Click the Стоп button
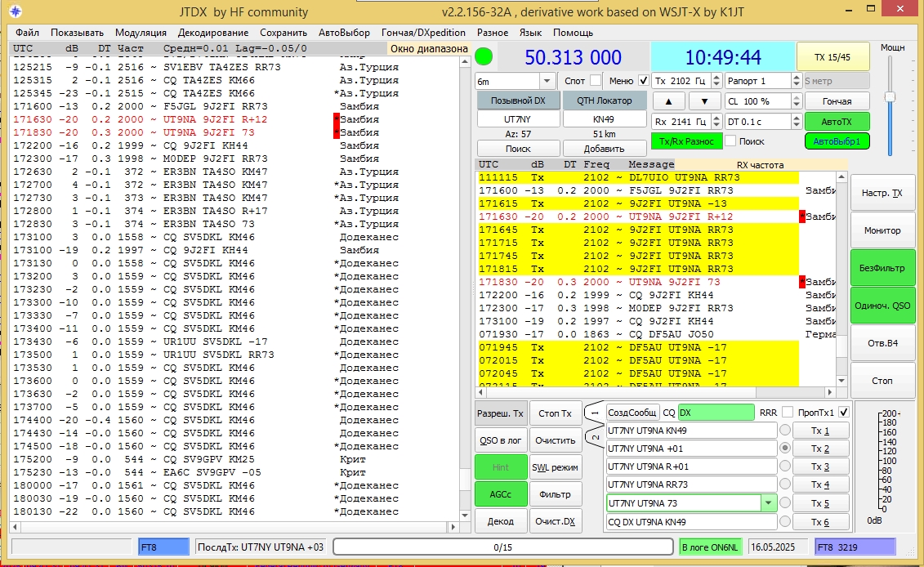 [882, 381]
